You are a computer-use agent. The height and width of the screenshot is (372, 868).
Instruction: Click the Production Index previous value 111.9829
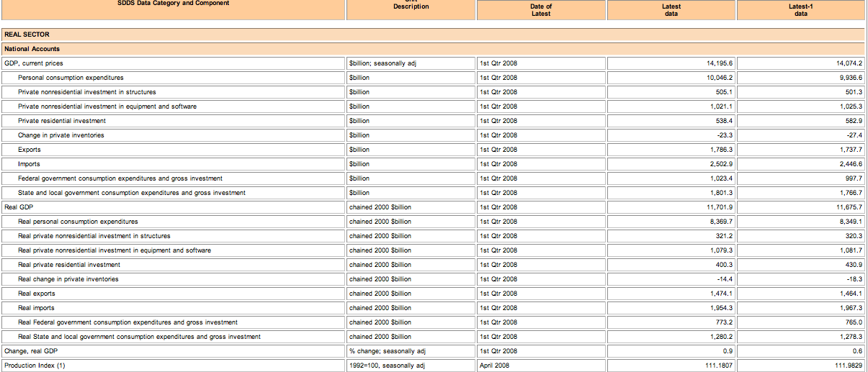coord(849,366)
